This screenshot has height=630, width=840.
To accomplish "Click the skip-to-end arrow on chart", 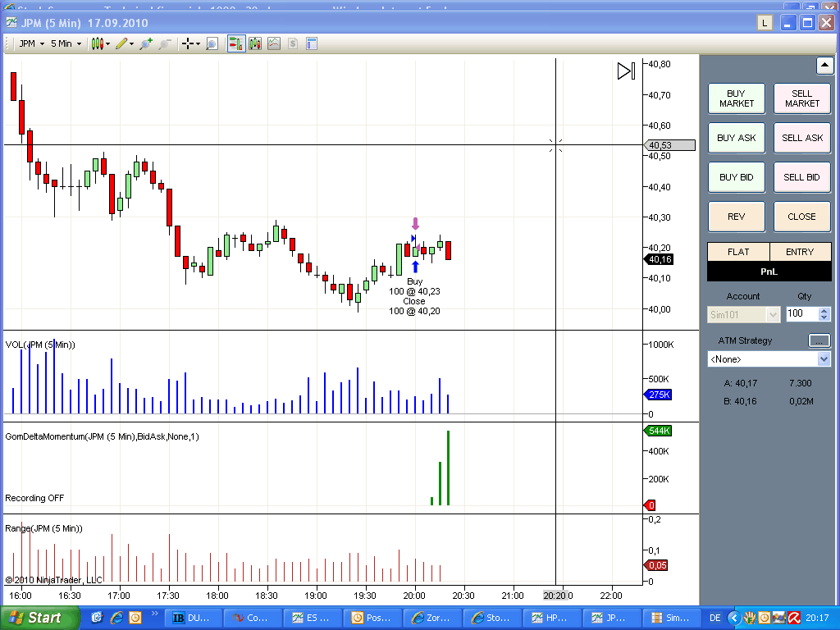I will 626,71.
